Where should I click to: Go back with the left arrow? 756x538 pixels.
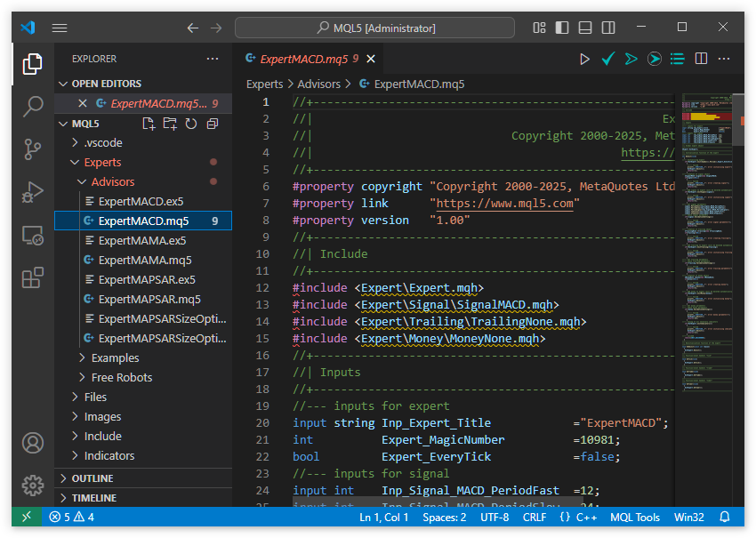tap(193, 28)
